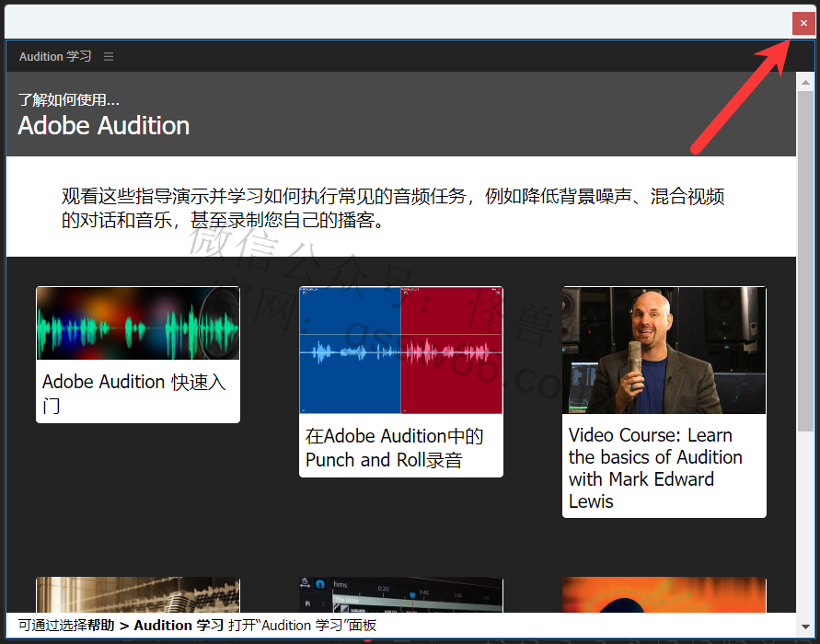Viewport: 820px width, 644px height.
Task: Click the scrollbar down arrow
Action: pos(805,627)
